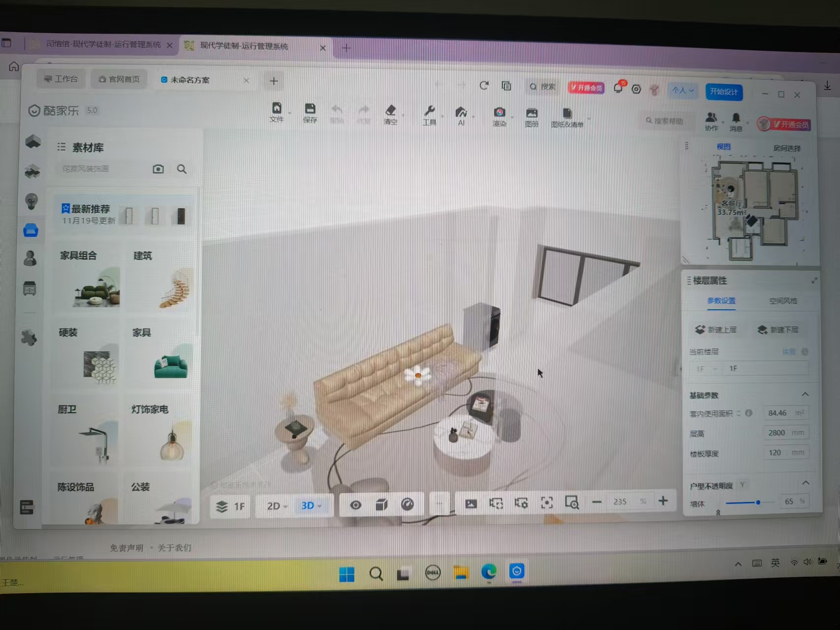This screenshot has width=840, height=630.
Task: Open the AI tool in the toolbar
Action: pos(461,115)
